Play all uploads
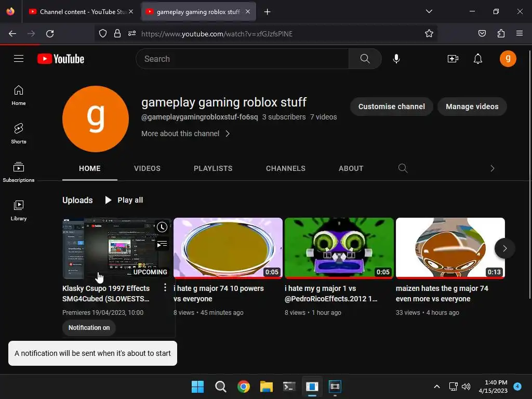Image resolution: width=532 pixels, height=399 pixels. [x=124, y=200]
